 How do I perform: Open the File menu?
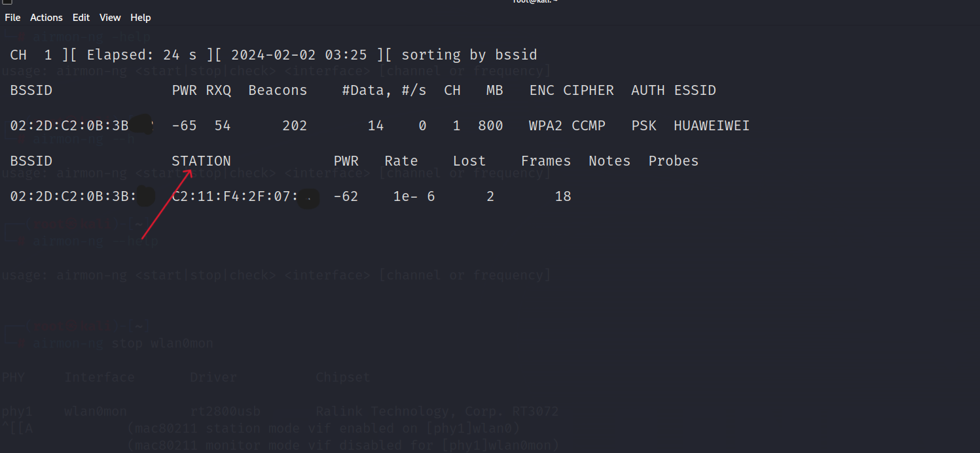click(x=12, y=18)
